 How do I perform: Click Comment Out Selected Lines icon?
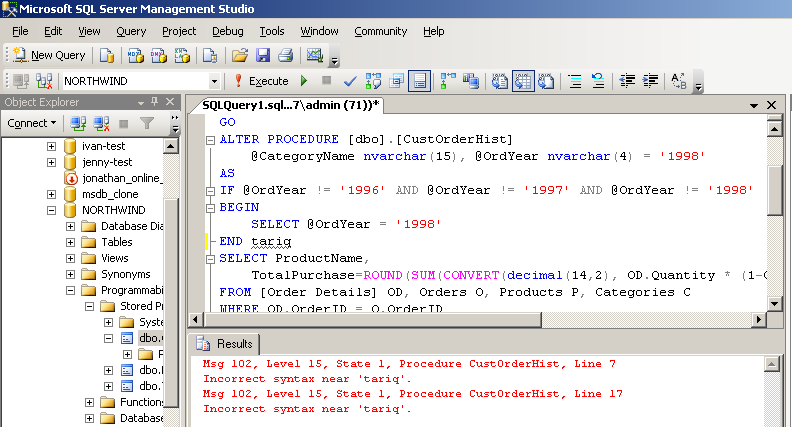(x=575, y=81)
